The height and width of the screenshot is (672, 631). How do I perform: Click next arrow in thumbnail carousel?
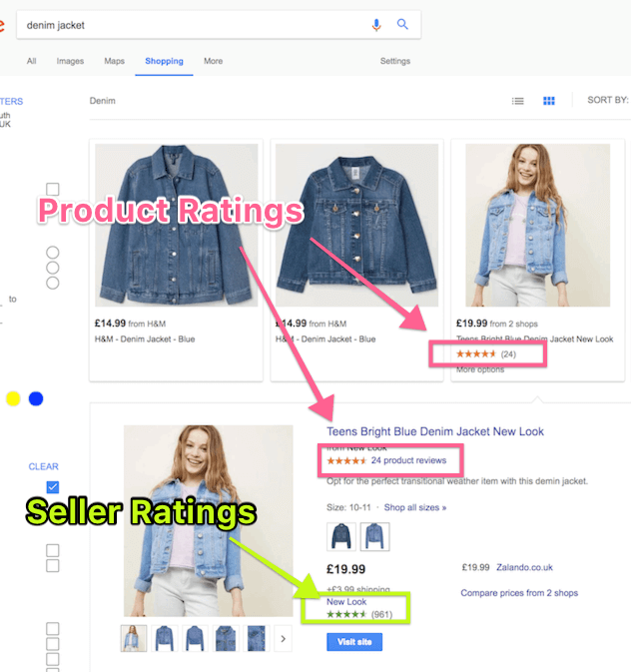(x=283, y=639)
